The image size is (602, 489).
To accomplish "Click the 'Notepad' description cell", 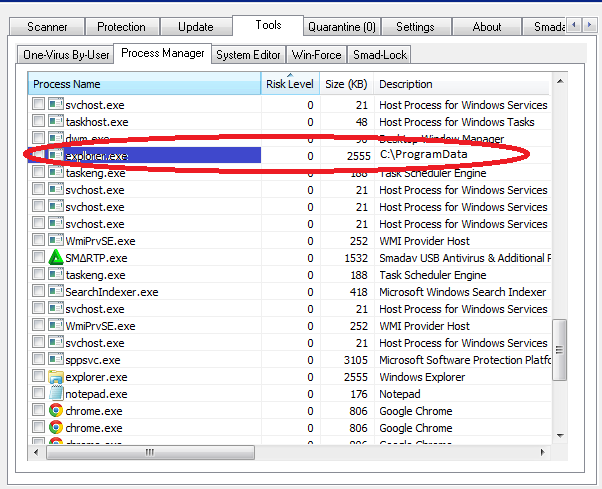I will pyautogui.click(x=400, y=394).
